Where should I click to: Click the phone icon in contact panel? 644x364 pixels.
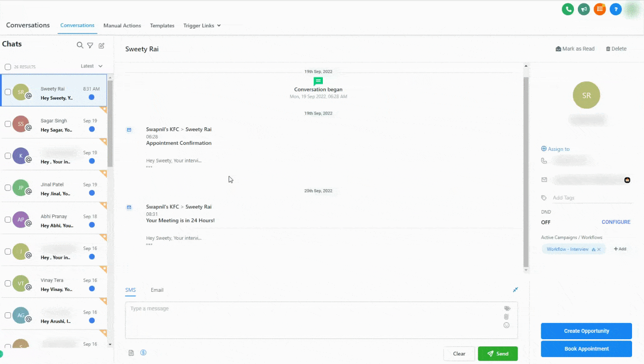pos(544,161)
